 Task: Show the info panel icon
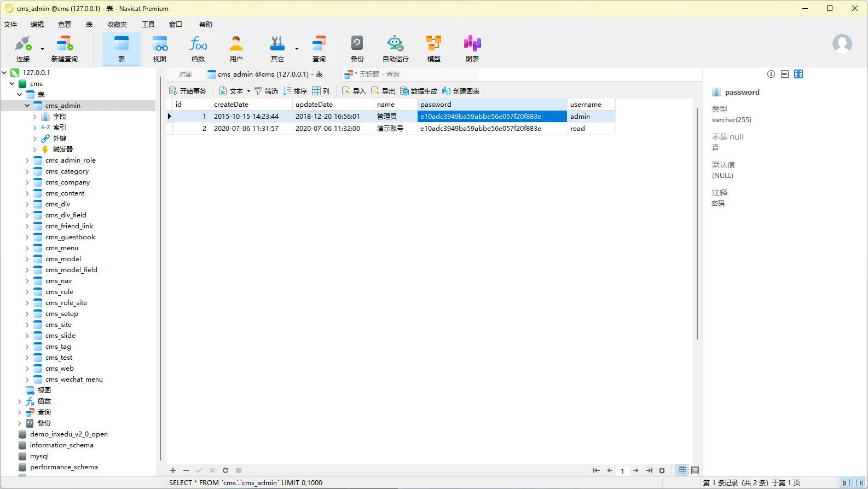[771, 74]
